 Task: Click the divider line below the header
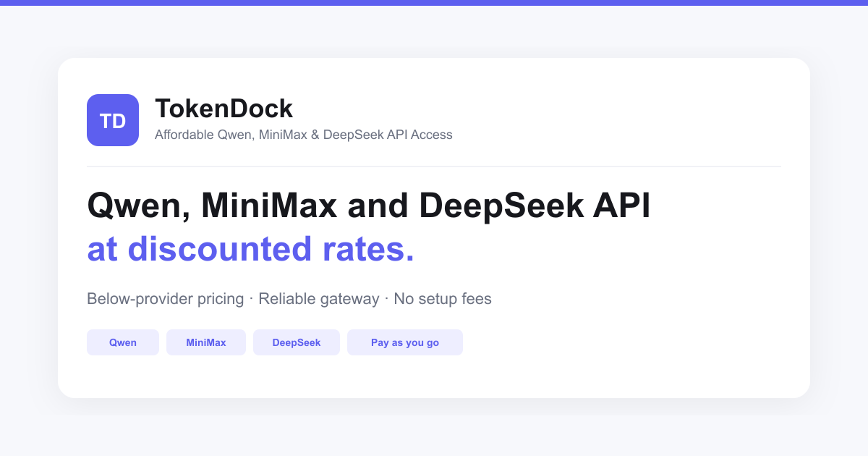tap(434, 166)
